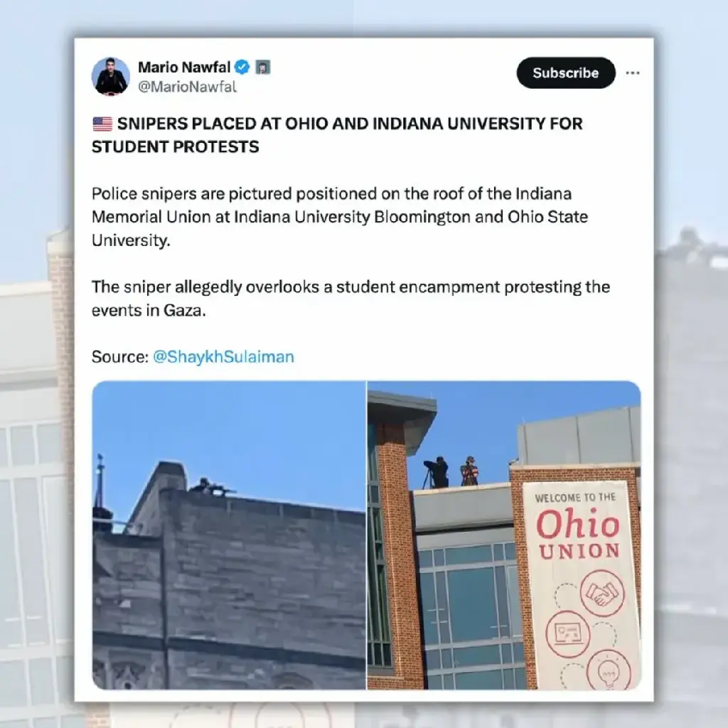This screenshot has width=728, height=728.
Task: Open the Indiana Memorial Union sniper photo
Action: coord(229,535)
